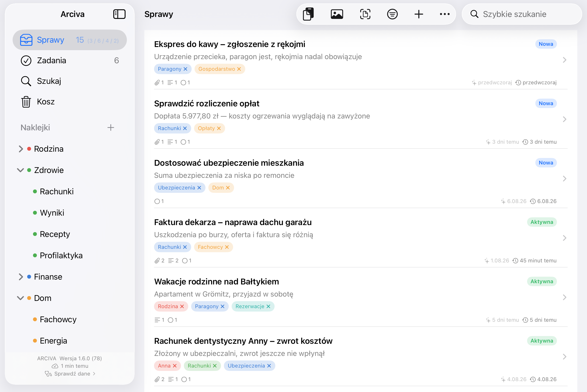Click chevron on Faktura dekarza row
This screenshot has width=587, height=392.
[x=564, y=238]
